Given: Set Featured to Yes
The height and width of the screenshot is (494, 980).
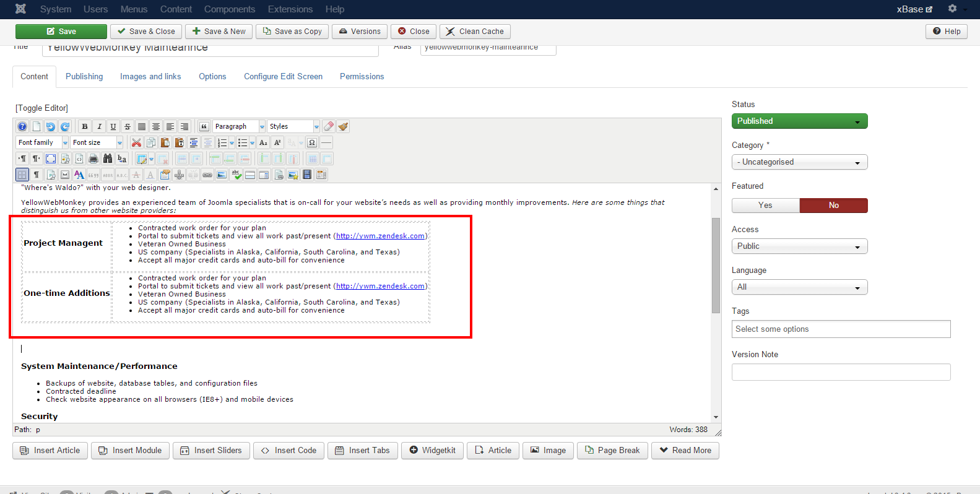Looking at the screenshot, I should (766, 206).
